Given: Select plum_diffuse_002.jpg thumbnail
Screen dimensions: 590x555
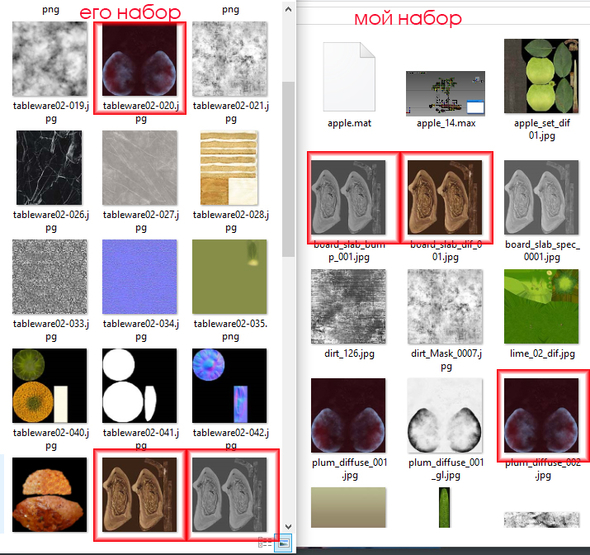Looking at the screenshot, I should [x=541, y=415].
